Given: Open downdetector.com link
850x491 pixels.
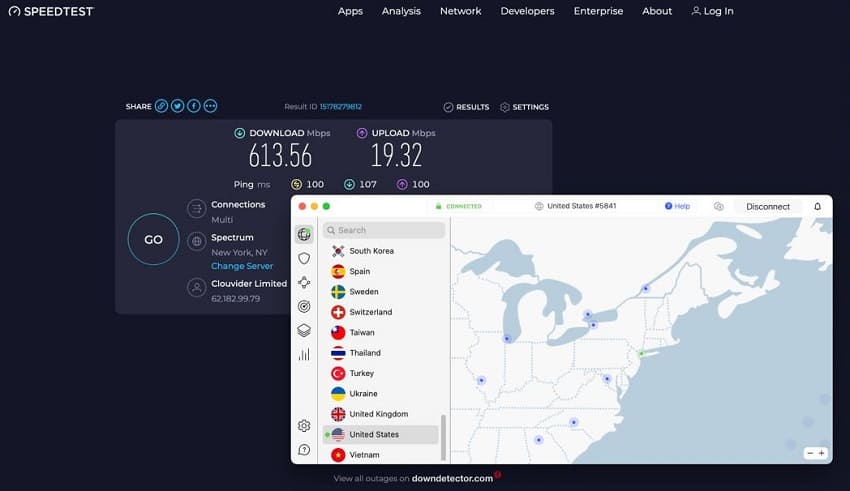Looking at the screenshot, I should click(452, 479).
